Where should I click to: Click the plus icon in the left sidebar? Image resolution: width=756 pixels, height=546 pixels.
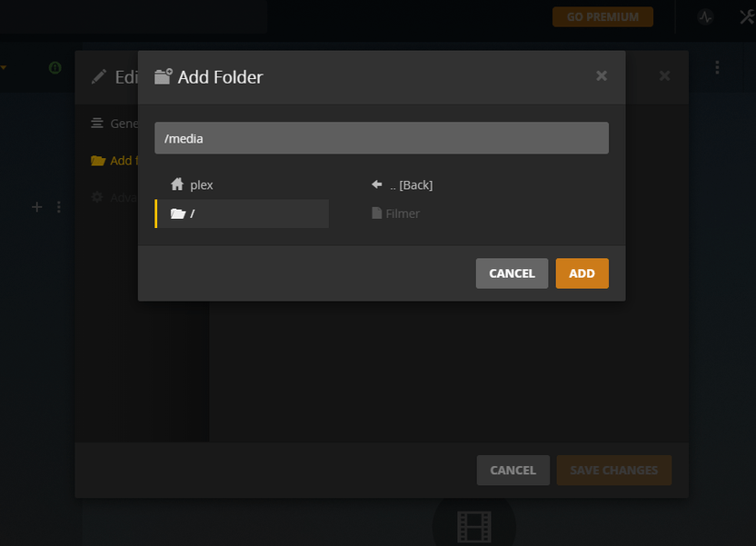pos(36,207)
